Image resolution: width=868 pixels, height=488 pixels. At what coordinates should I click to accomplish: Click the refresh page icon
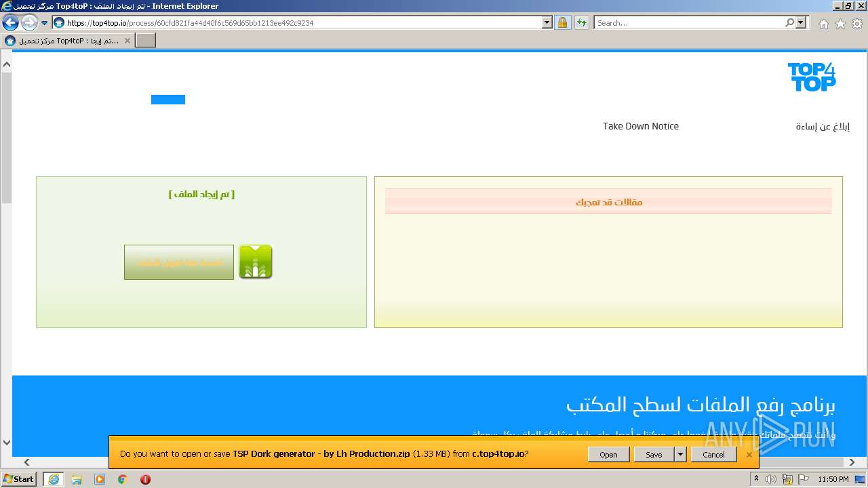point(582,22)
